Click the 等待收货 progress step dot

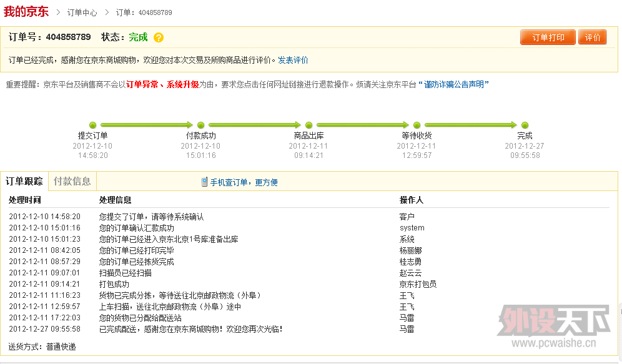tap(417, 125)
